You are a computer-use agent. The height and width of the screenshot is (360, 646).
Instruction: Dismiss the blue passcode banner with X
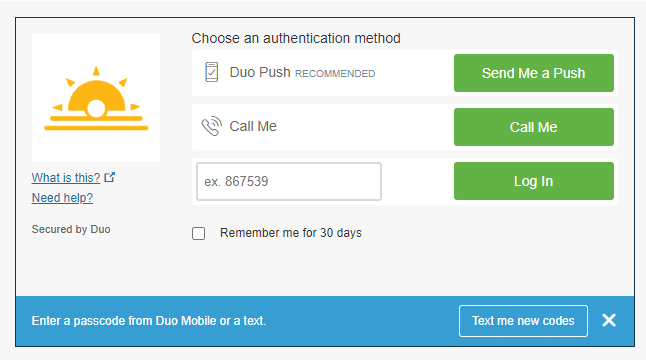(609, 320)
